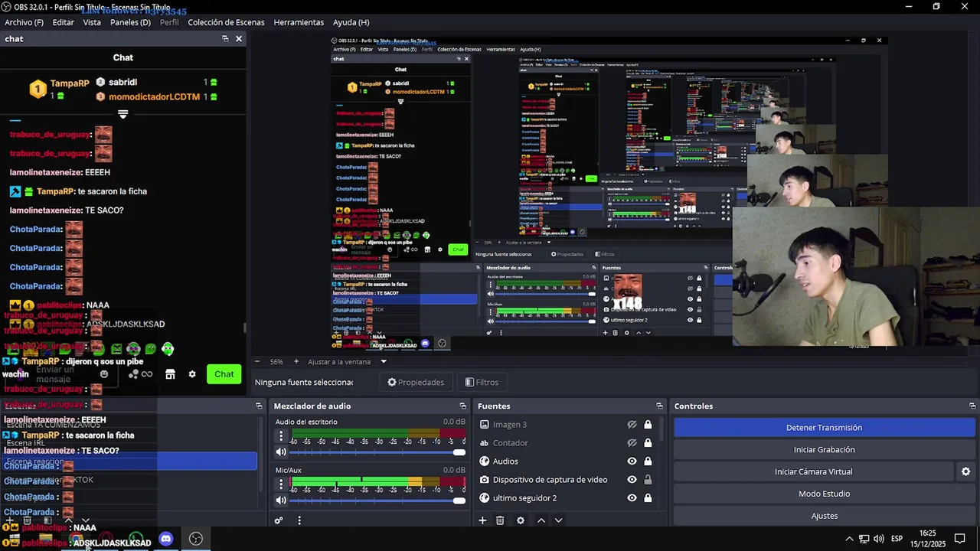Undock the Mezclador de audio panel

click(462, 406)
